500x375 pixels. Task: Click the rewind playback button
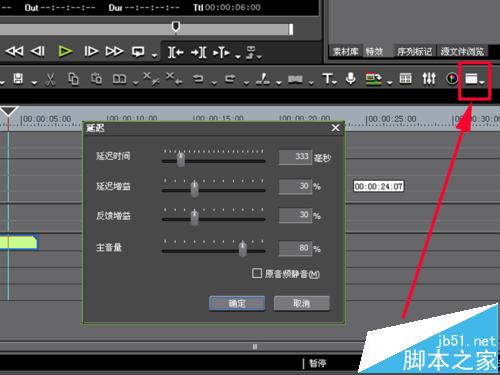[x=14, y=51]
